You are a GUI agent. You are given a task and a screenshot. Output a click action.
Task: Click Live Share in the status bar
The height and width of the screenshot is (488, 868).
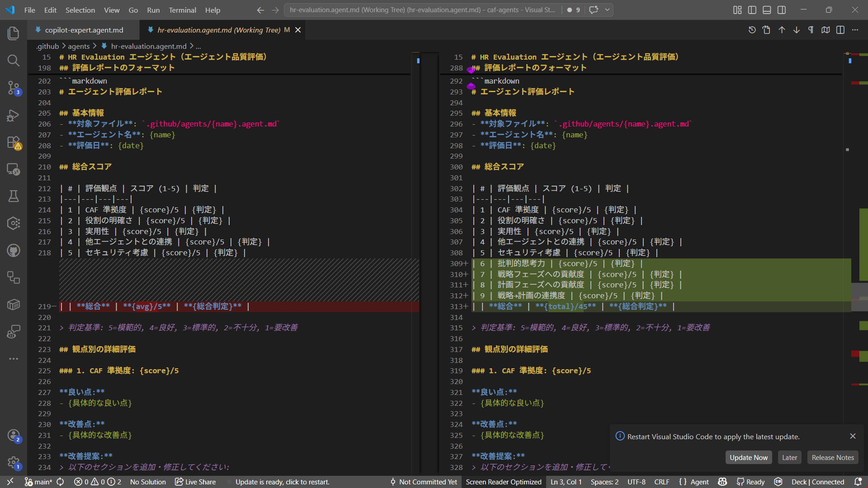tap(195, 482)
